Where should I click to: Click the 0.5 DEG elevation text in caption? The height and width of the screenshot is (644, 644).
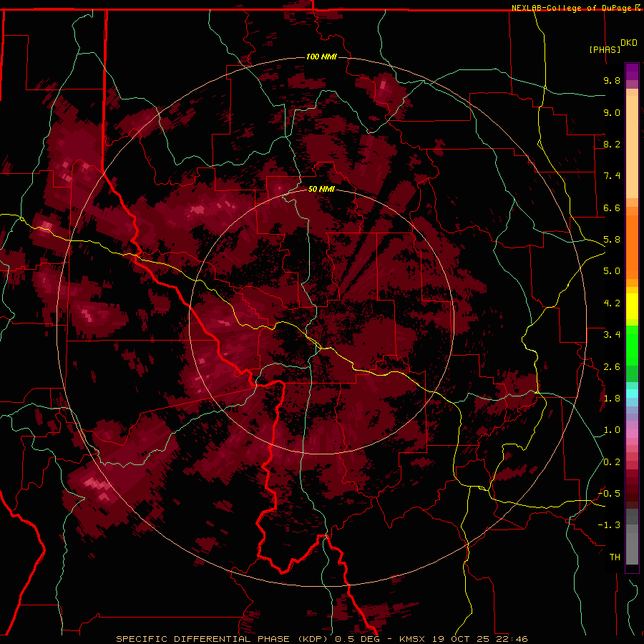tap(359, 639)
